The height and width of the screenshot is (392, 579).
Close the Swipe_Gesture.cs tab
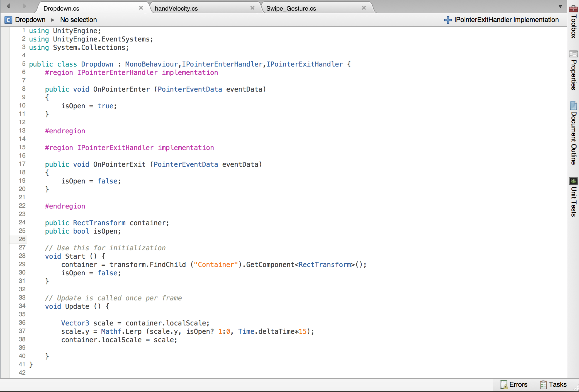click(364, 8)
